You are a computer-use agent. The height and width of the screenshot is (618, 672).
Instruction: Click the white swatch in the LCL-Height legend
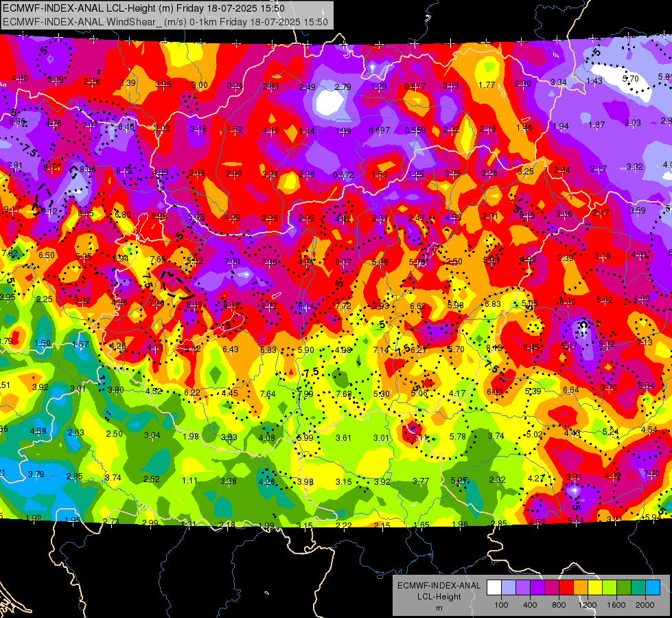[x=494, y=588]
